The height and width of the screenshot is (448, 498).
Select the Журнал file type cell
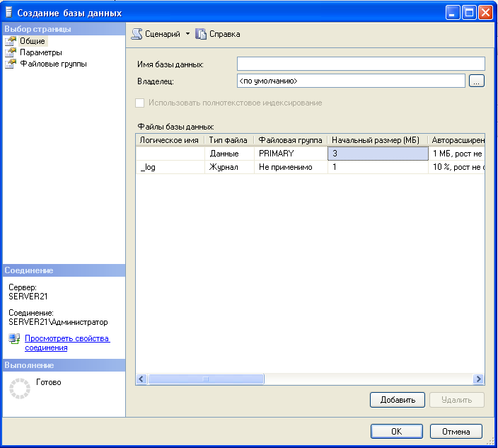tap(229, 167)
